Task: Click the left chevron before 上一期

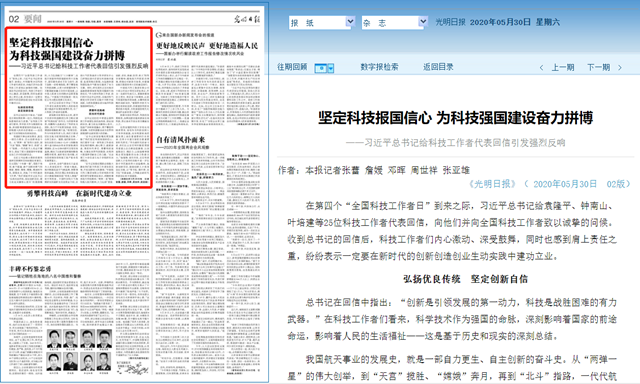Action: tap(541, 67)
